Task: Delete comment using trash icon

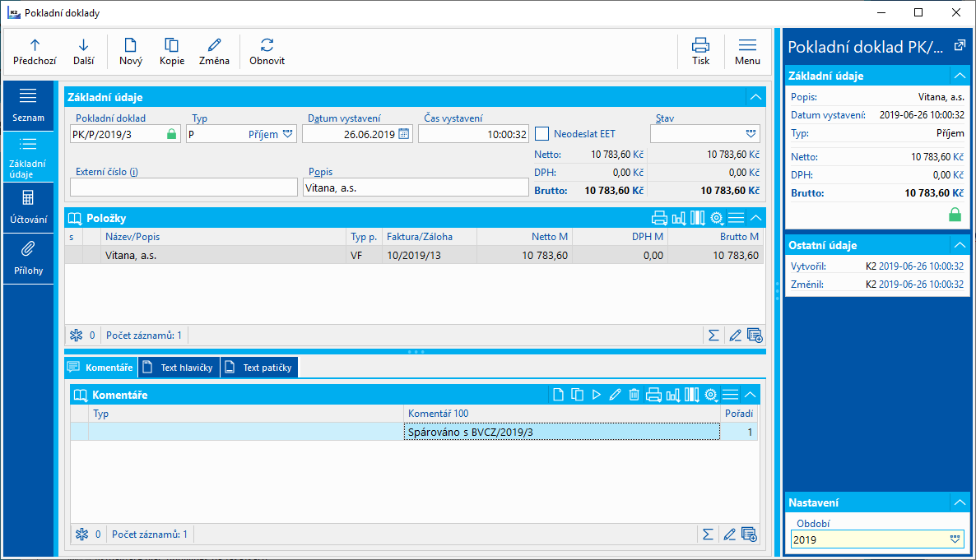Action: [634, 395]
